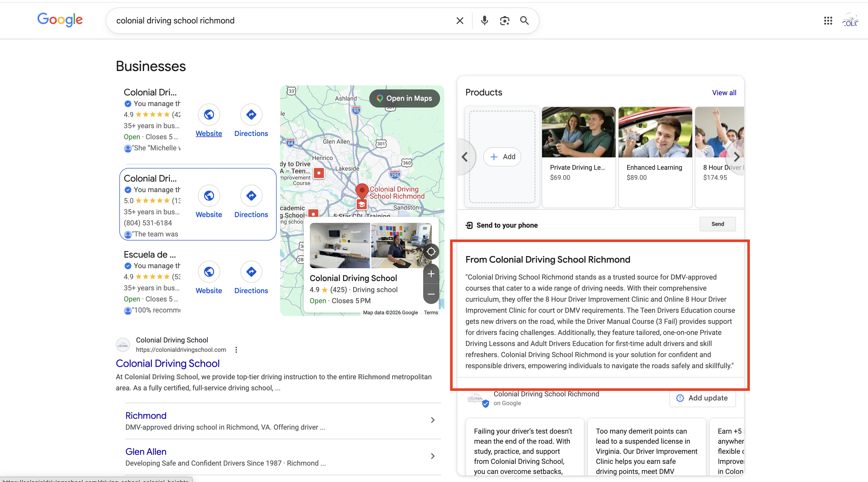Viewport: 868px width, 482px height.
Task: Click Website globe icon for Escuela de listing
Action: coord(209,272)
